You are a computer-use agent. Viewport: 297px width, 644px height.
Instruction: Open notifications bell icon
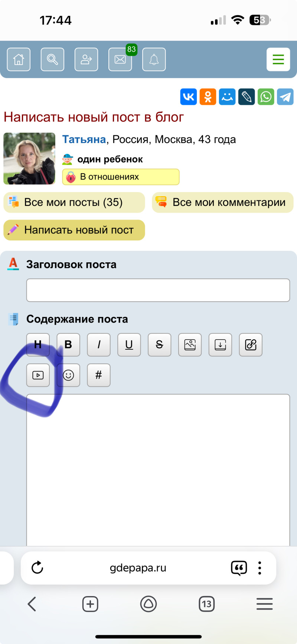(x=154, y=59)
